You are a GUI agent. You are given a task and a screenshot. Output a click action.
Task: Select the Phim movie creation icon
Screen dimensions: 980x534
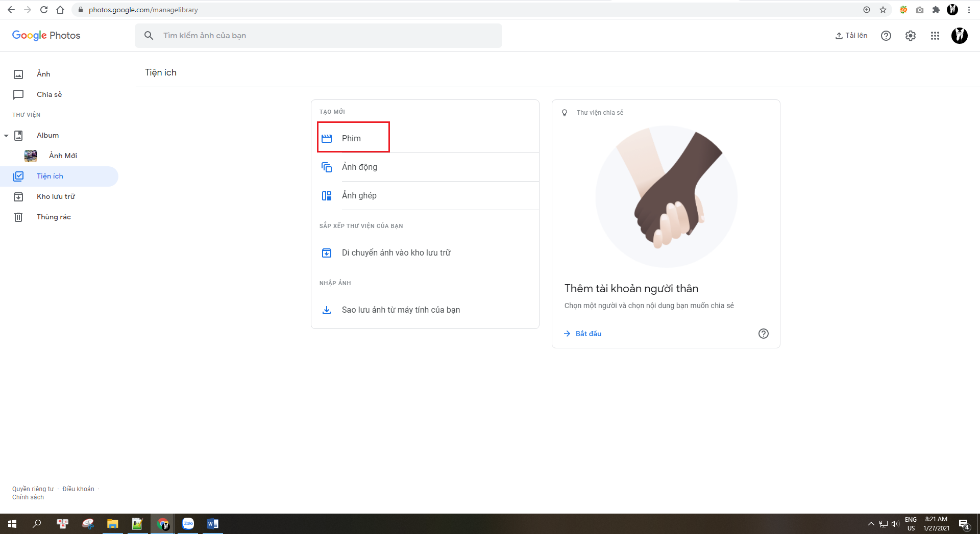point(327,138)
